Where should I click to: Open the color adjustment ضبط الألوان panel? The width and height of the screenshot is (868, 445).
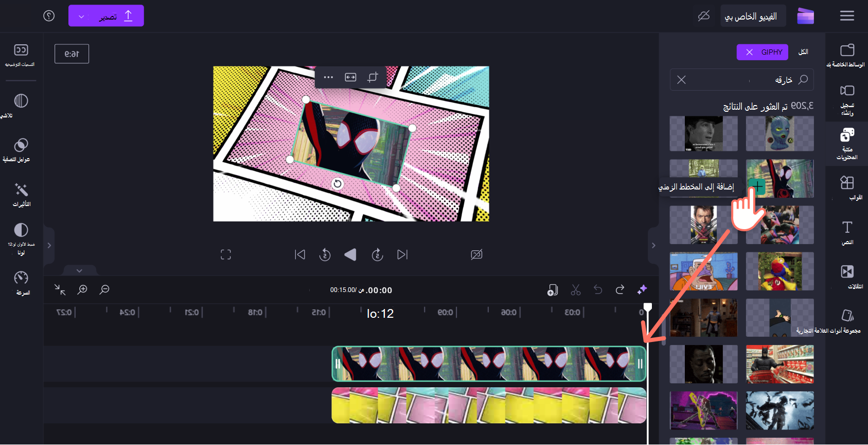point(21,239)
